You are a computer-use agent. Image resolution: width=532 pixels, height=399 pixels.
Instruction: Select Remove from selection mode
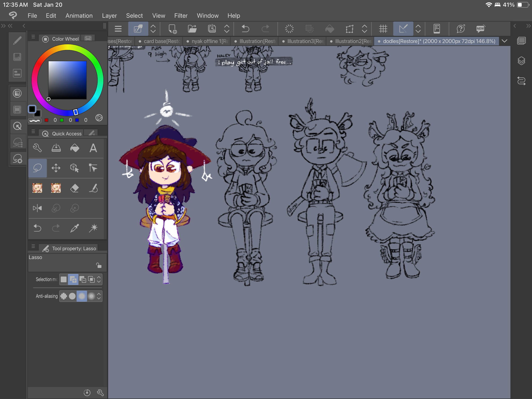pyautogui.click(x=82, y=279)
